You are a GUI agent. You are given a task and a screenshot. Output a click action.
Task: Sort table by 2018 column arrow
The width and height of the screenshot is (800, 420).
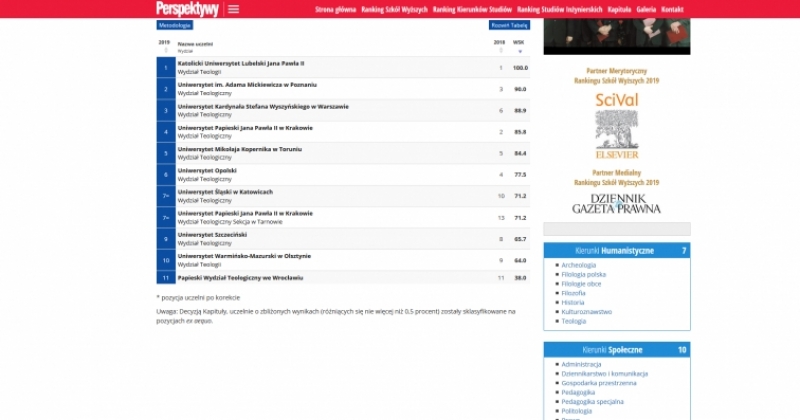[x=501, y=50]
